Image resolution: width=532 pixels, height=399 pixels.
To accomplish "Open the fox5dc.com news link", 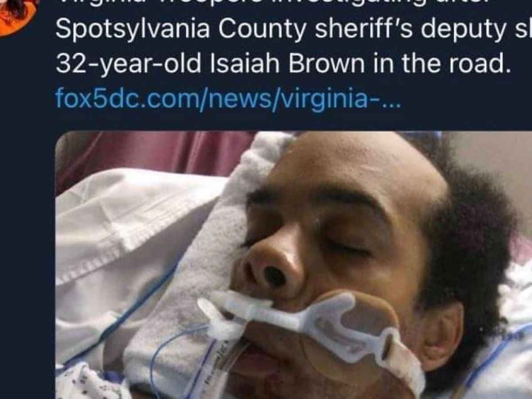I will pos(228,99).
